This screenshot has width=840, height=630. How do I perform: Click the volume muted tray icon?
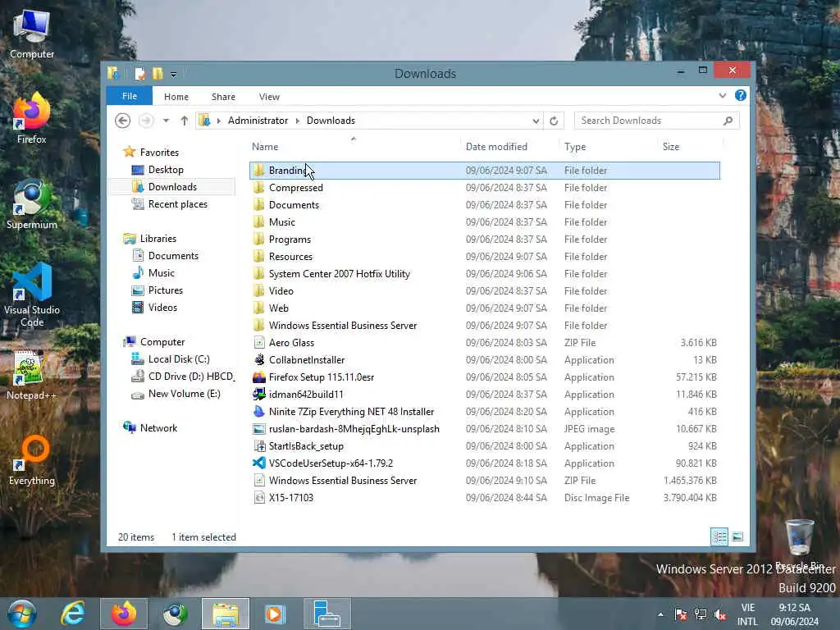[720, 614]
